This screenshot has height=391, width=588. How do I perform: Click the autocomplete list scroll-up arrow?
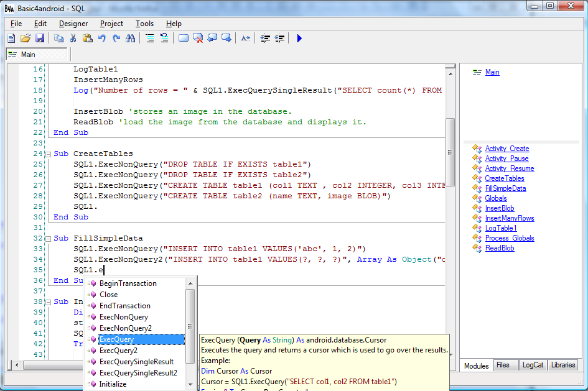[x=190, y=283]
